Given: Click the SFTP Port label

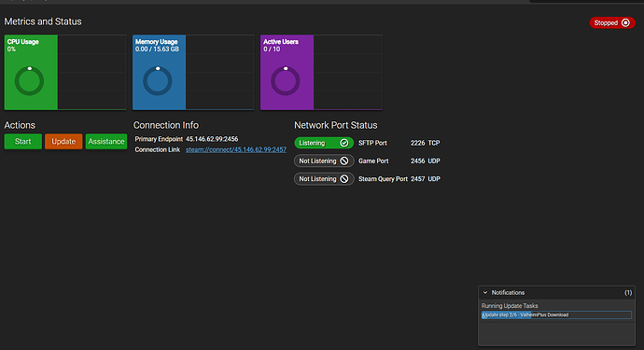Looking at the screenshot, I should coord(372,143).
